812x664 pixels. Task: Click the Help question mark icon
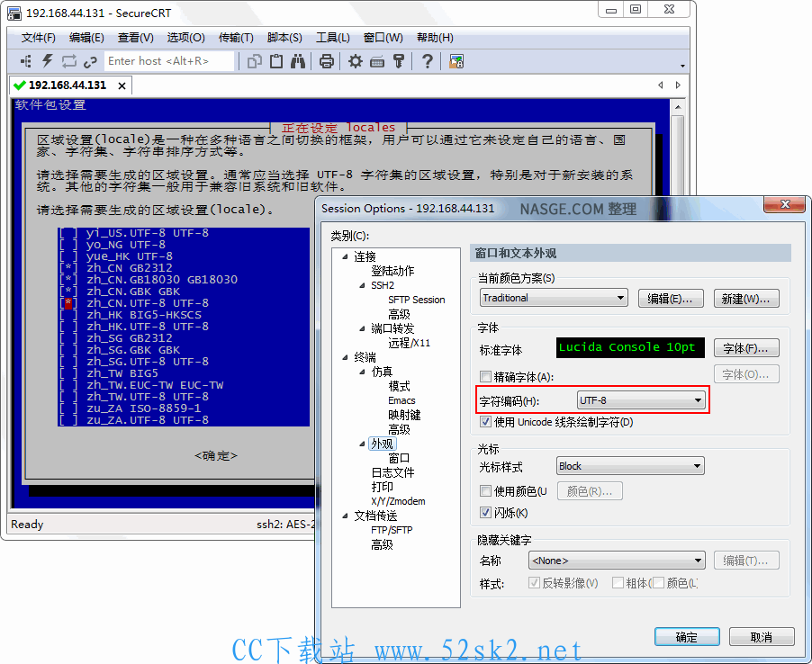coord(428,61)
